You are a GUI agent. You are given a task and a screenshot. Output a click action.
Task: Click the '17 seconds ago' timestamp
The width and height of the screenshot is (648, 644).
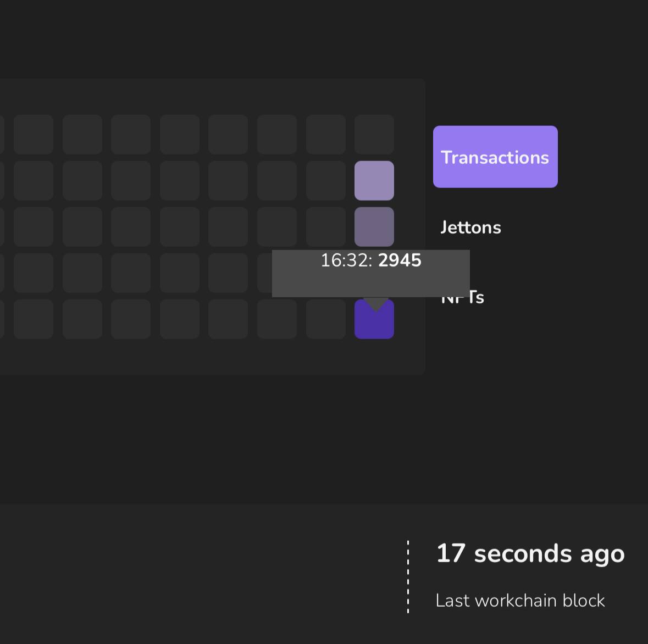click(x=530, y=553)
